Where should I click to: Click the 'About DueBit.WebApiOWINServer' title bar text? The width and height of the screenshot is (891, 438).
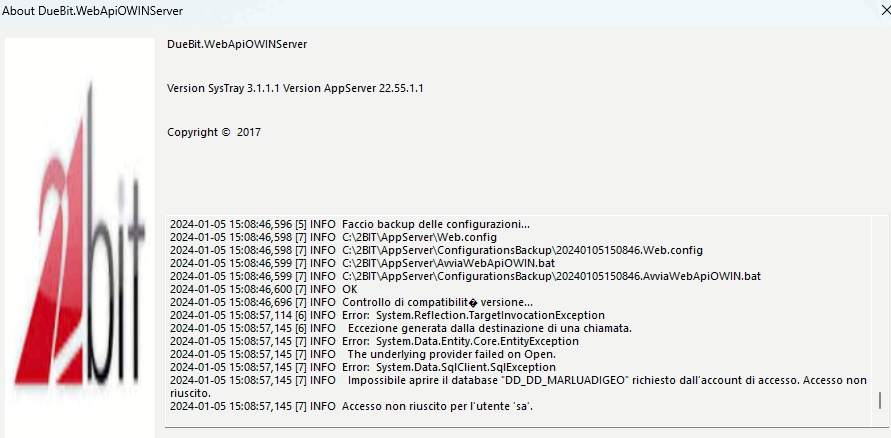point(93,11)
